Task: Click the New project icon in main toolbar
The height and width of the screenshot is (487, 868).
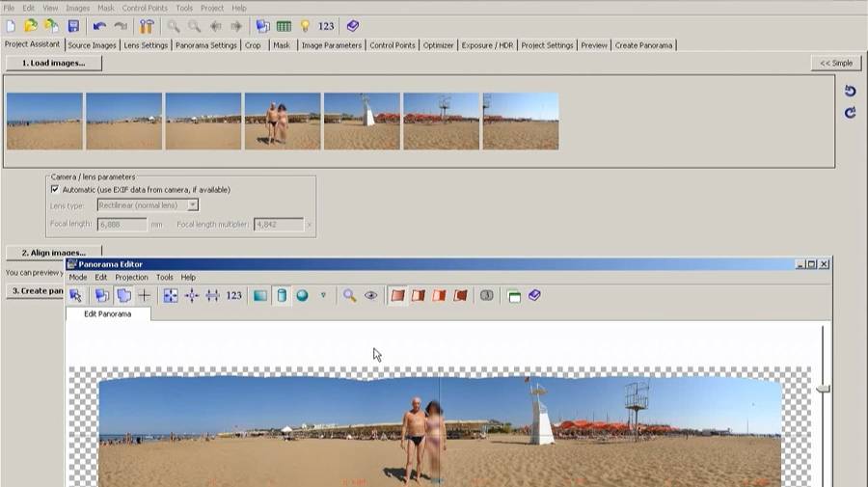Action: pos(11,26)
